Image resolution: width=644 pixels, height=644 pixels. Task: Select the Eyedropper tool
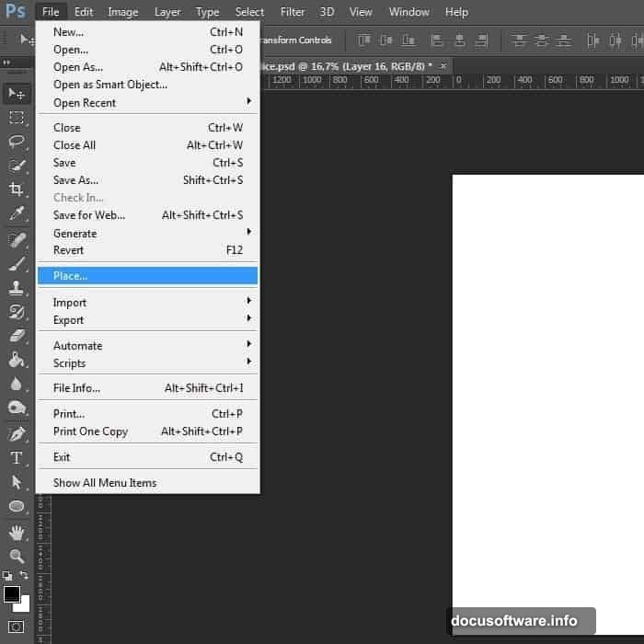pos(17,213)
